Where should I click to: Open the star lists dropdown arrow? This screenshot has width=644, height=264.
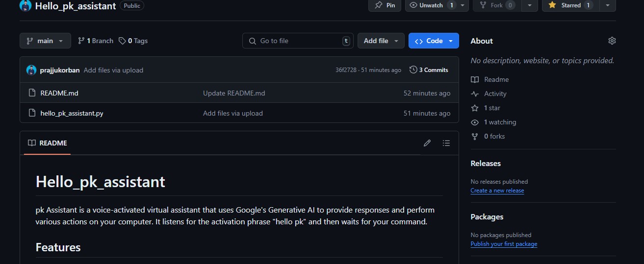608,5
